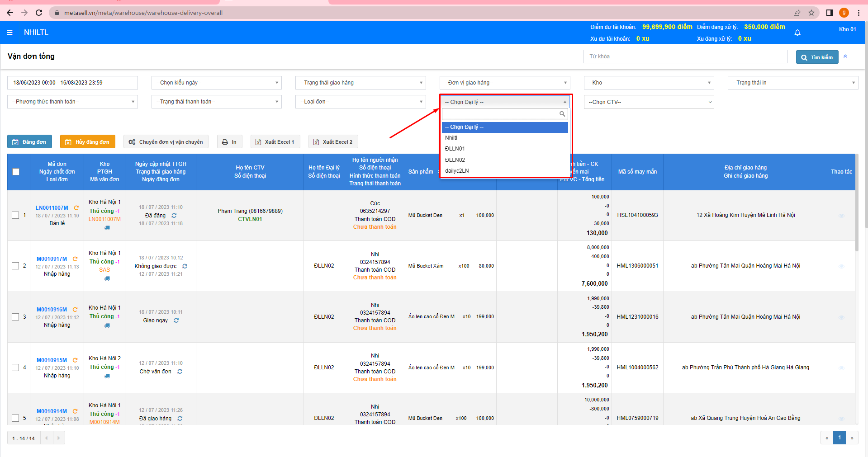Image resolution: width=868 pixels, height=457 pixels.
Task: Click refresh icon next to order LN0011007M
Action: [x=76, y=208]
